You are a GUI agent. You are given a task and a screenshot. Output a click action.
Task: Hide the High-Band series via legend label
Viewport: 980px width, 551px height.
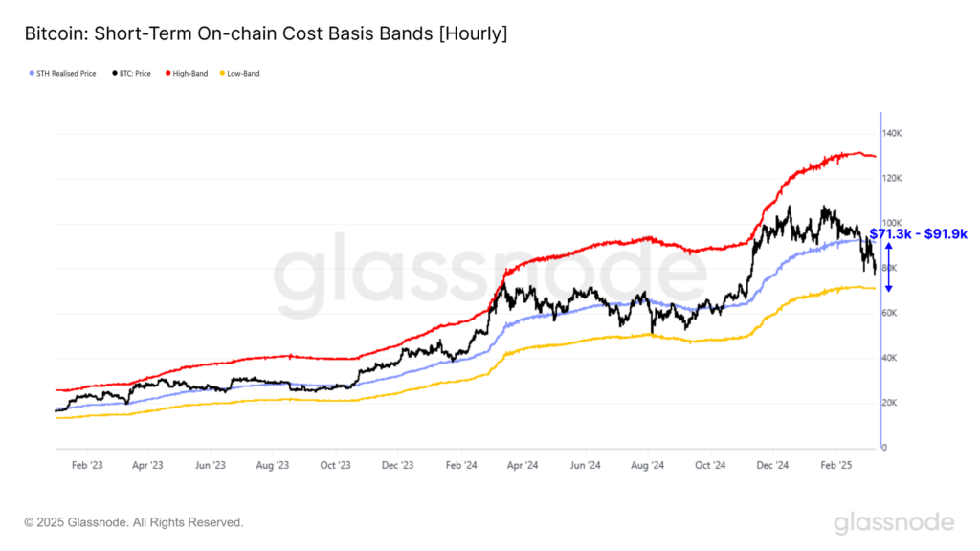point(191,73)
